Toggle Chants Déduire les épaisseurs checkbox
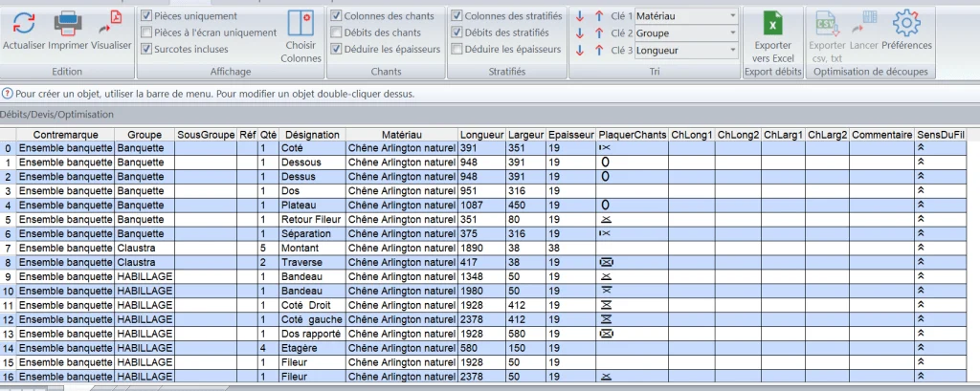 336,49
